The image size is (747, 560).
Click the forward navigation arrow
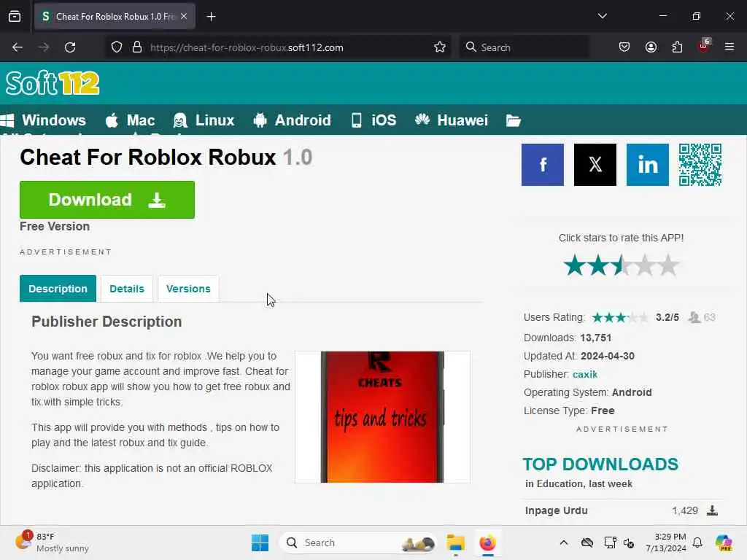pos(44,47)
